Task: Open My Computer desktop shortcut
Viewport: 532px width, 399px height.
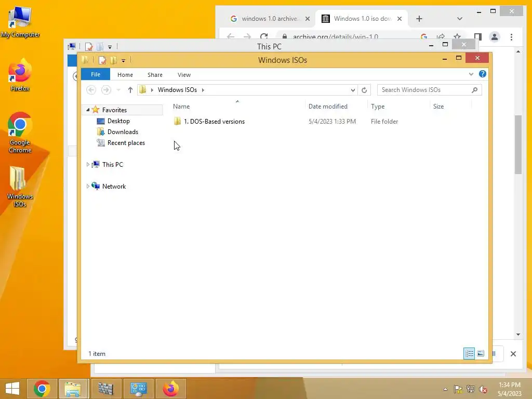Action: (20, 21)
